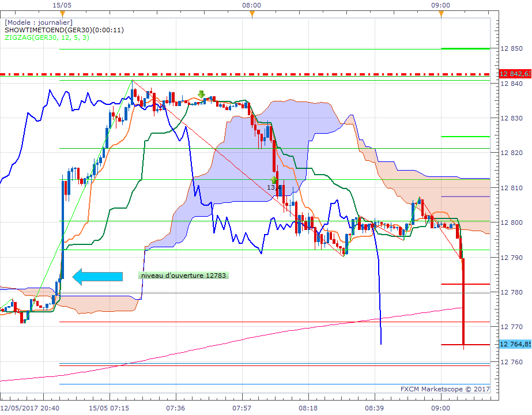The image size is (532, 415).
Task: Select the cyan left-pointing arrow
Action: pos(97,277)
